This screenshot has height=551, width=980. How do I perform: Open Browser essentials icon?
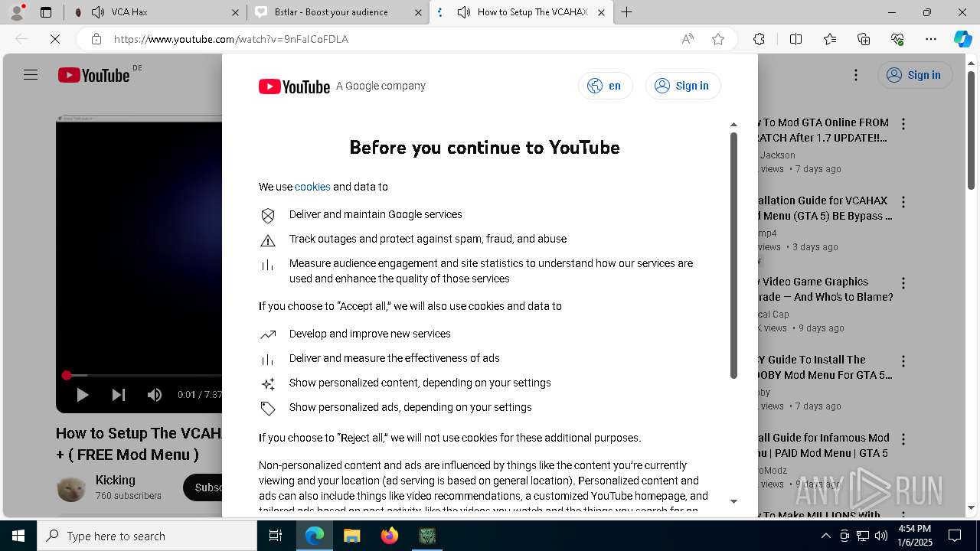click(897, 39)
